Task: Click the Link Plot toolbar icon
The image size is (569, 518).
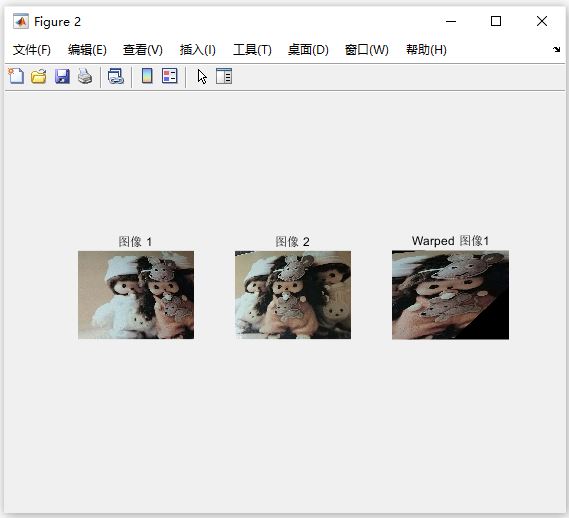Action: click(x=116, y=76)
